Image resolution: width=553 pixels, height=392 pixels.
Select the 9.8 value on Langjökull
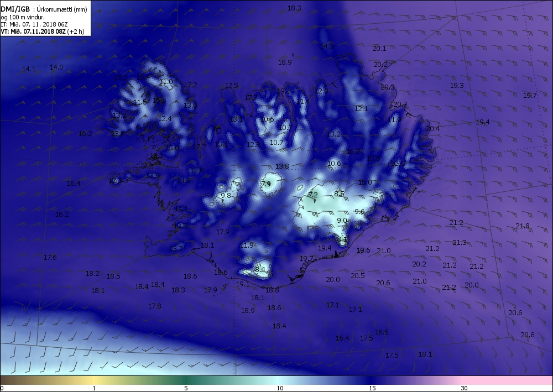pyautogui.click(x=226, y=195)
